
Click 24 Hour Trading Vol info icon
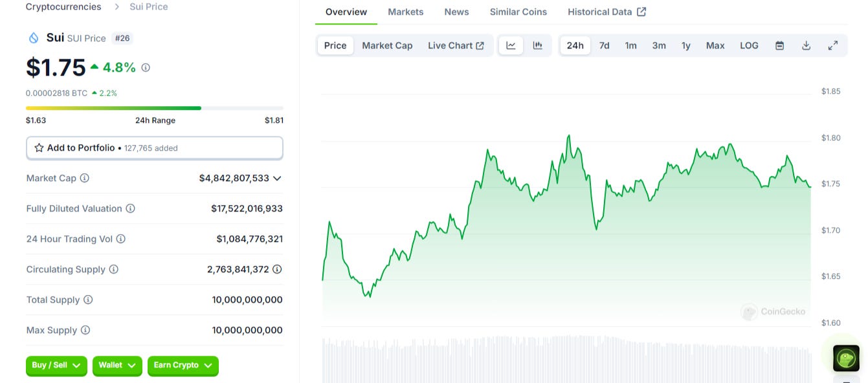point(120,239)
